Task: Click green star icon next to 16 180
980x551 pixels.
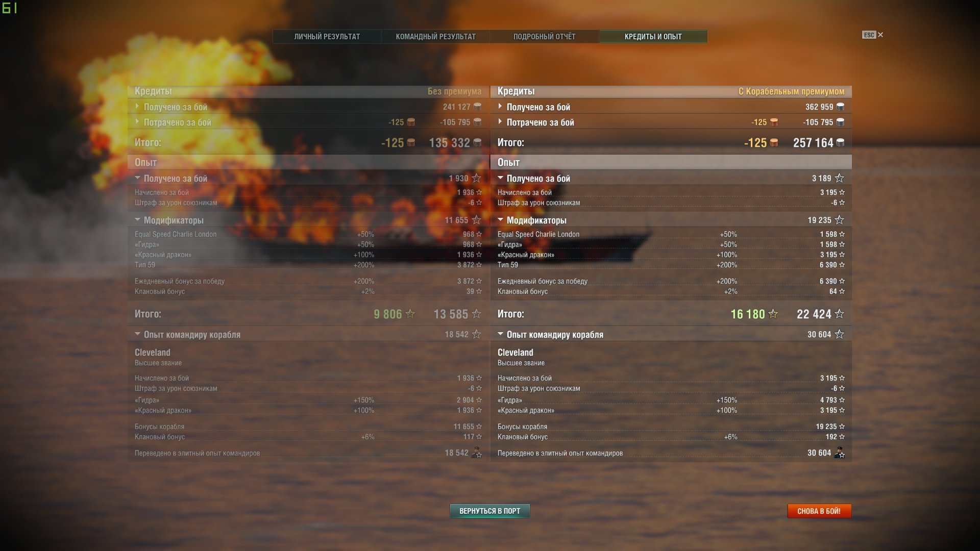Action: [773, 314]
